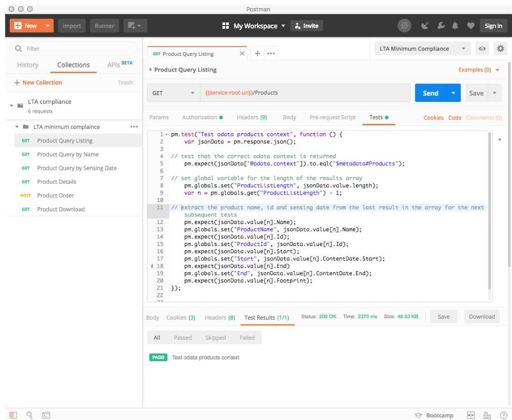Switch to the Collections tab
Image resolution: width=512 pixels, height=420 pixels.
[x=73, y=65]
